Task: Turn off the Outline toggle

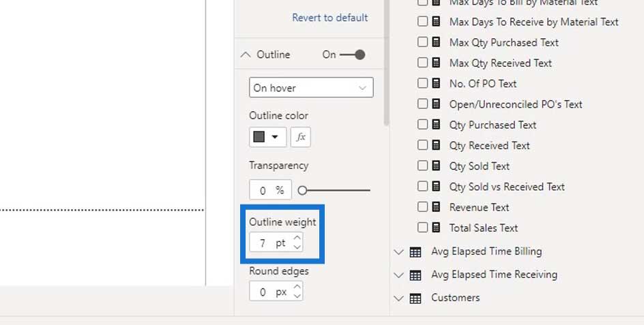Action: pos(353,55)
